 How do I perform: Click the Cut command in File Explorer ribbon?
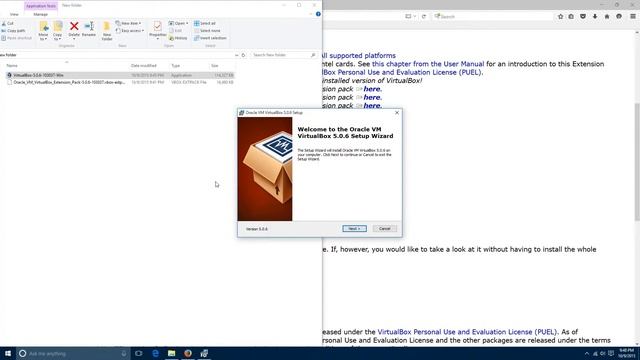7,23
